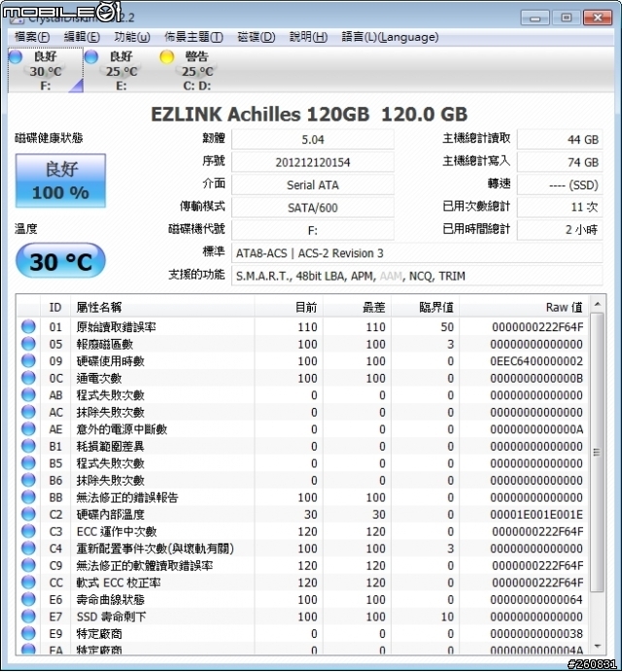Open the 語言(L)(Language) menu
This screenshot has width=622, height=672.
390,37
